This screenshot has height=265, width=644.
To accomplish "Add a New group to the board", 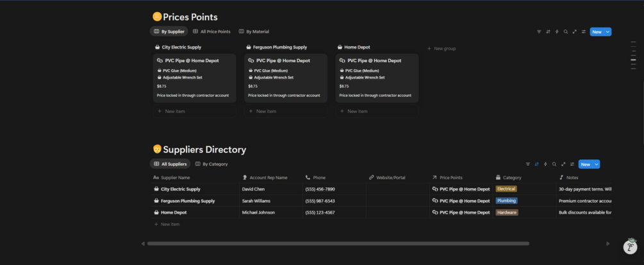I will coord(442,49).
